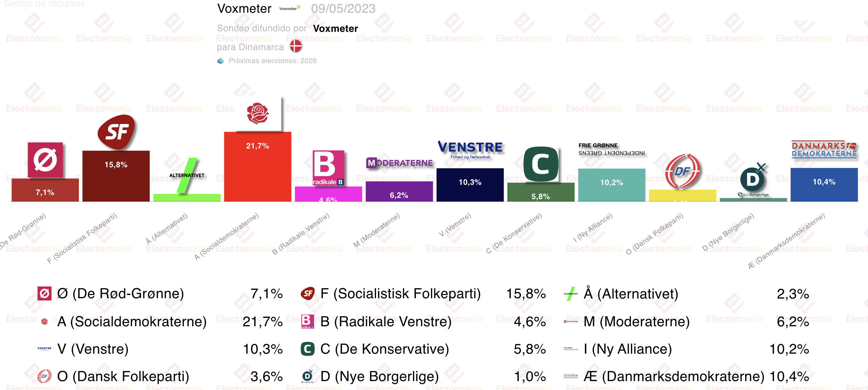Click the Danish flag icon

(296, 46)
